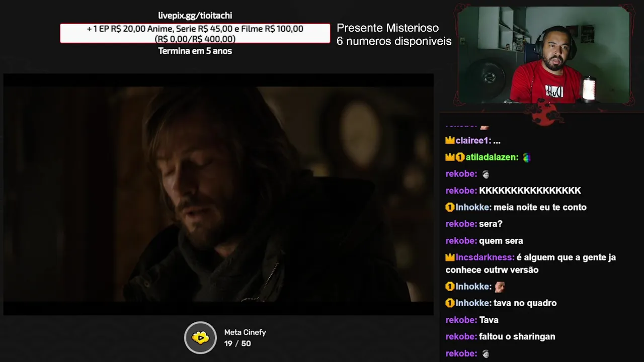
Task: Click the 'Meta Cinefy' label
Action: 245,332
